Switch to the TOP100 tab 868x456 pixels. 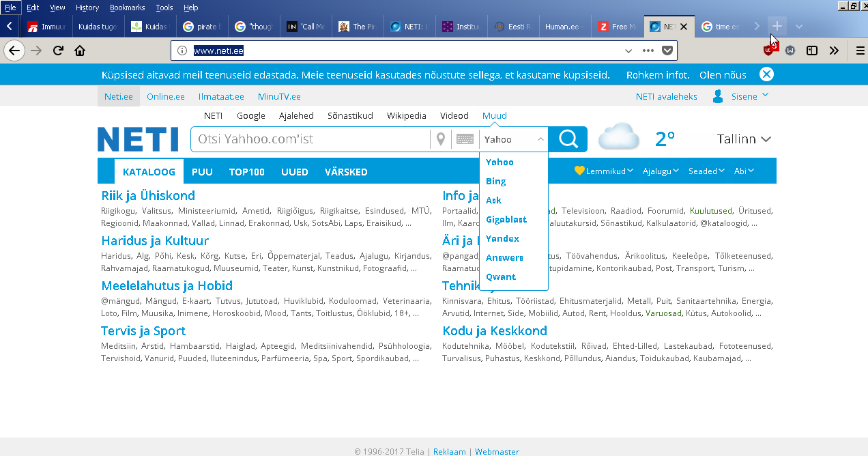pyautogui.click(x=247, y=172)
